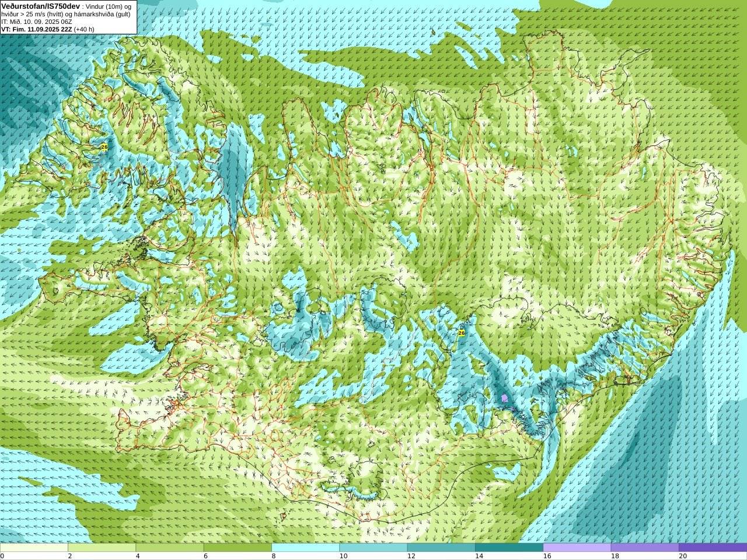The width and height of the screenshot is (747, 560).
Task: Click the yellow 26 gust marker near Vatnajökull glacier
Action: (x=462, y=333)
